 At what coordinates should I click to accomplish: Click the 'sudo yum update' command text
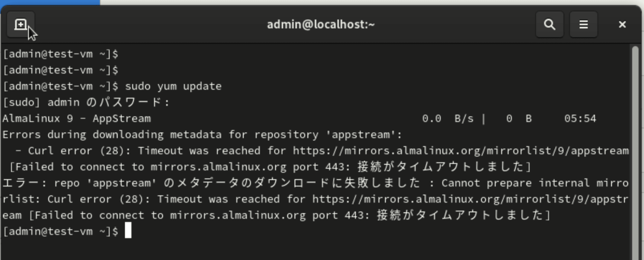tap(173, 86)
